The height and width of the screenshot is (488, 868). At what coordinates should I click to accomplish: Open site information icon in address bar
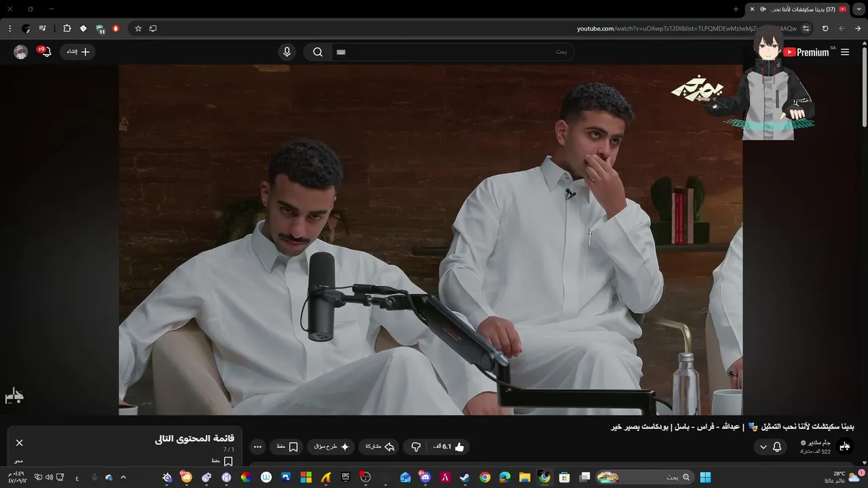click(x=806, y=28)
